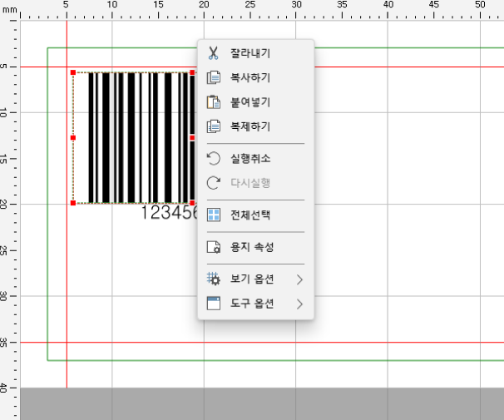Click the duplicate icon beside 복제하기
The height and width of the screenshot is (420, 504).
coord(214,126)
